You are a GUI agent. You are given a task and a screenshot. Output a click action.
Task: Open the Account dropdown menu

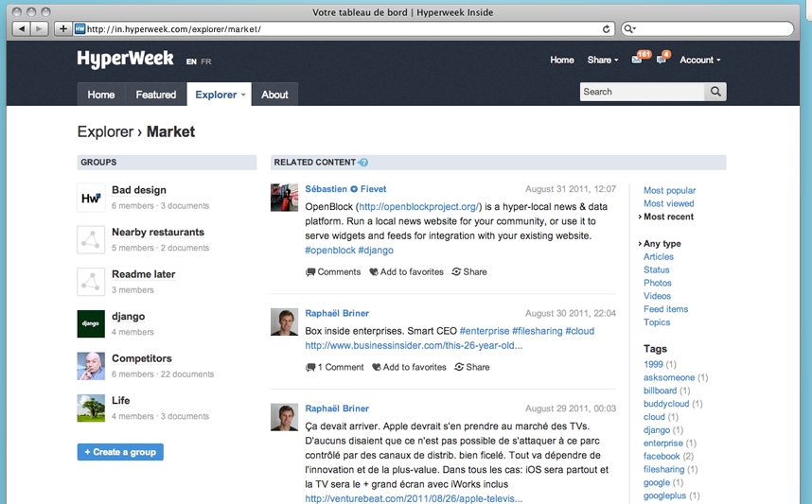point(700,60)
